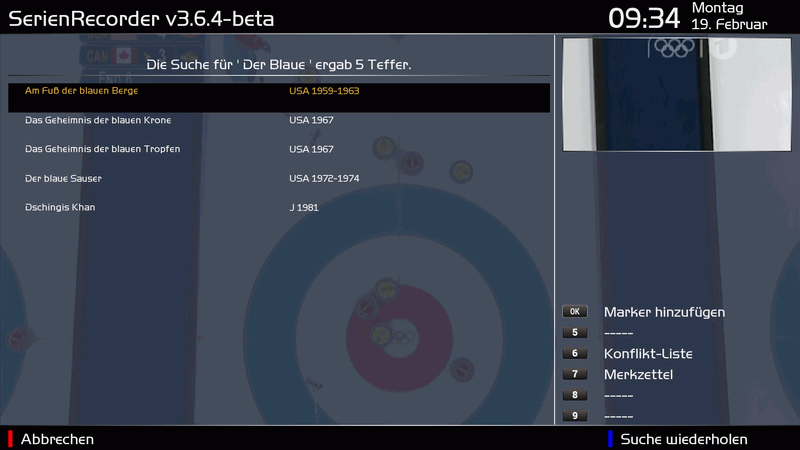This screenshot has height=450, width=800.
Task: Click the live TV preview thumbnail
Action: click(x=677, y=94)
